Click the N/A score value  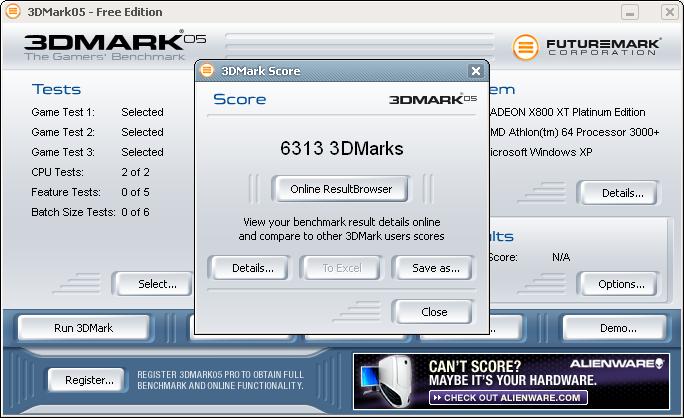pyautogui.click(x=561, y=257)
